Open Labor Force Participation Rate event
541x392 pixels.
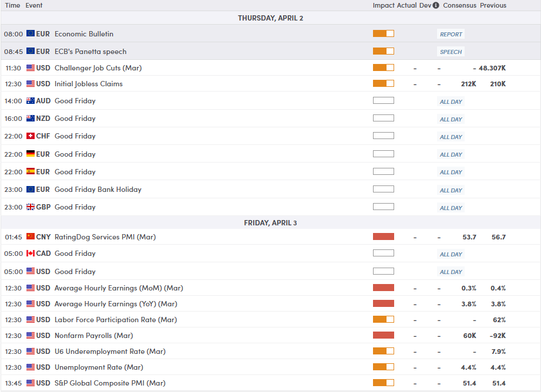pos(116,320)
